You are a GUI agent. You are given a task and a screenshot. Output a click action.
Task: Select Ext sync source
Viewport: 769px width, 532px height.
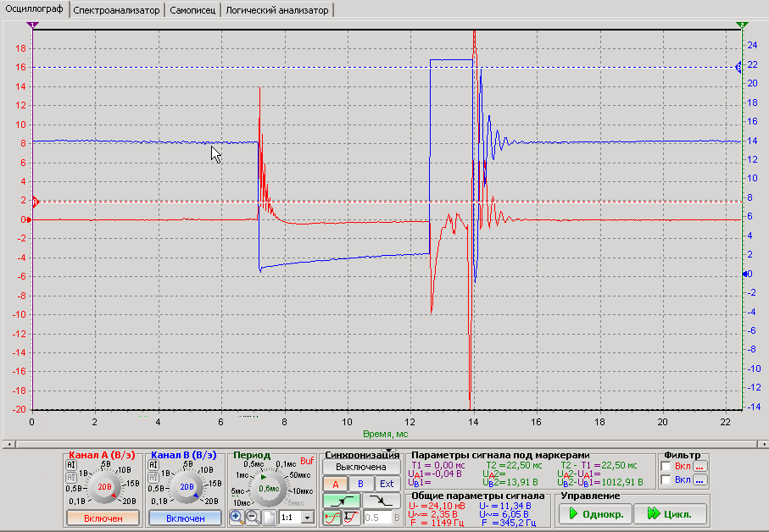[x=387, y=484]
